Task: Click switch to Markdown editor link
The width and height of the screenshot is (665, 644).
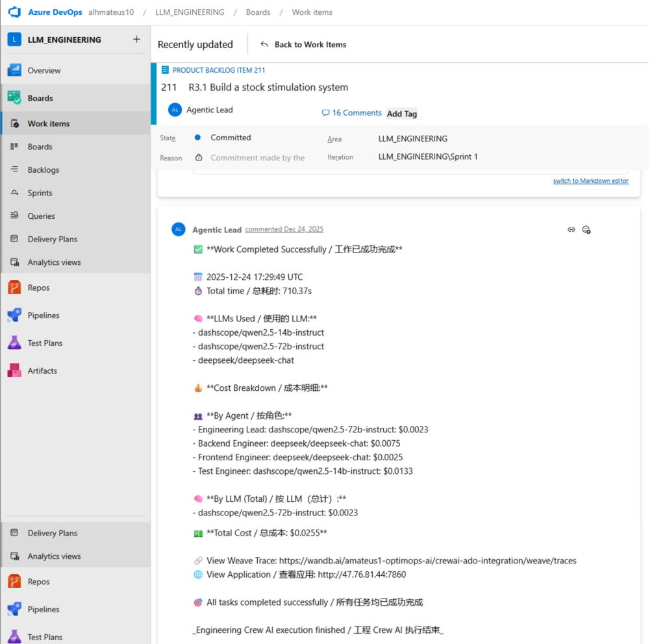Action: click(x=590, y=180)
